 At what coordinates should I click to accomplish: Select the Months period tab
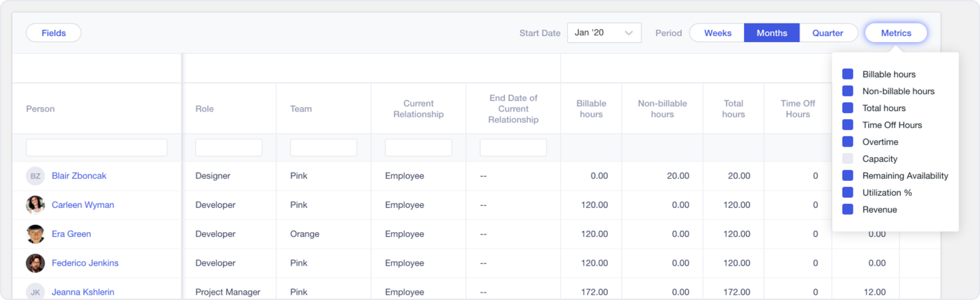[772, 33]
